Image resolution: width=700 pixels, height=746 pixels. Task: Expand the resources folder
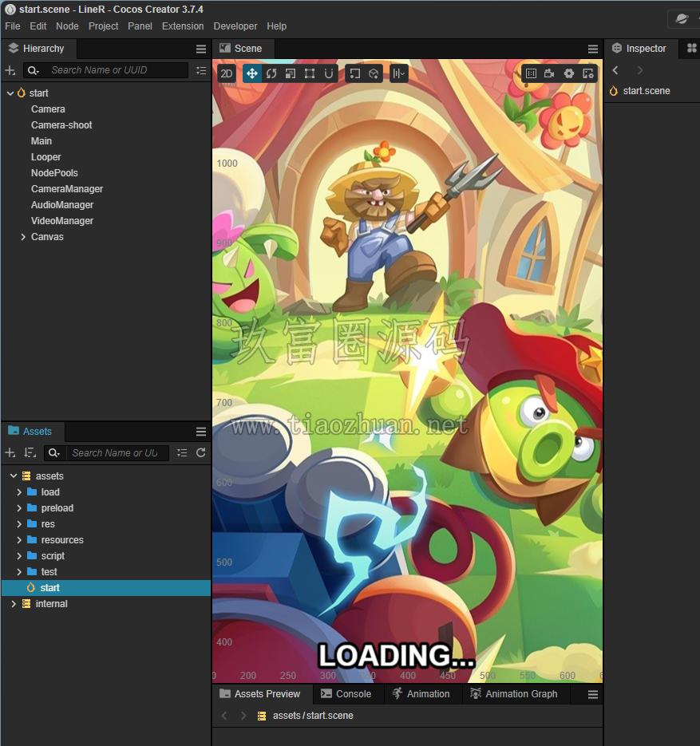(19, 540)
